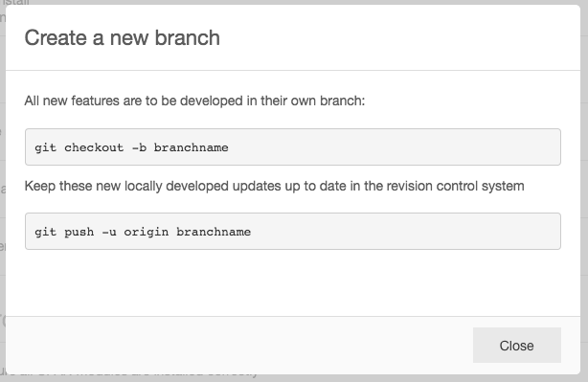Click the Keep these new locally developed sentence
The width and height of the screenshot is (588, 382).
click(x=274, y=186)
